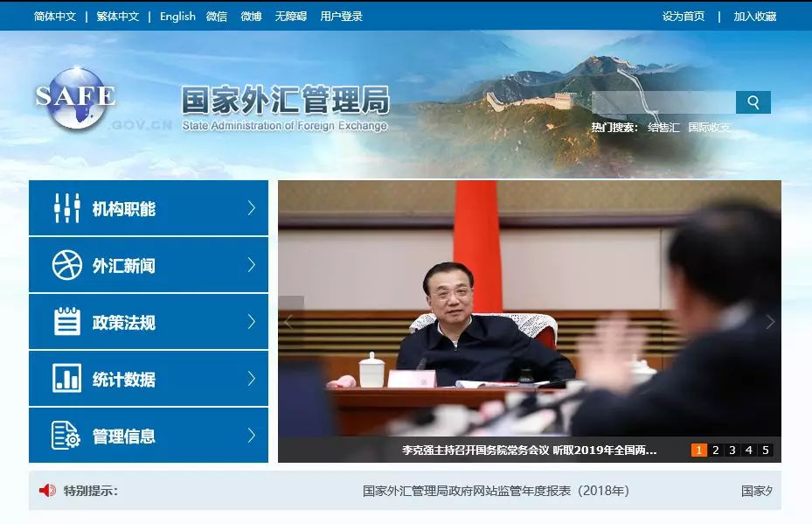Open the 结售汇 hot search link
Viewport: 812px width, 524px height.
tap(663, 128)
